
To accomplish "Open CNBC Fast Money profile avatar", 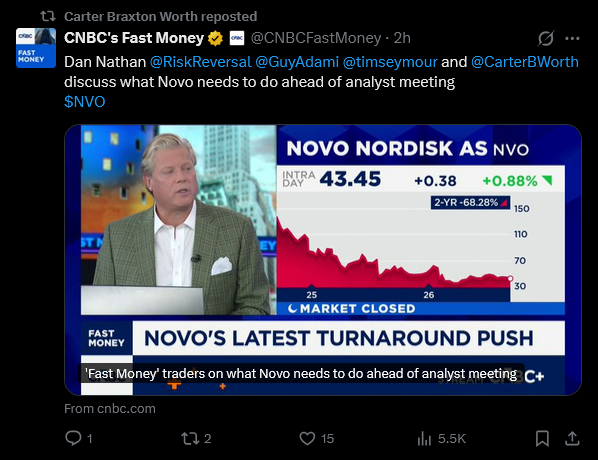I will pyautogui.click(x=36, y=48).
